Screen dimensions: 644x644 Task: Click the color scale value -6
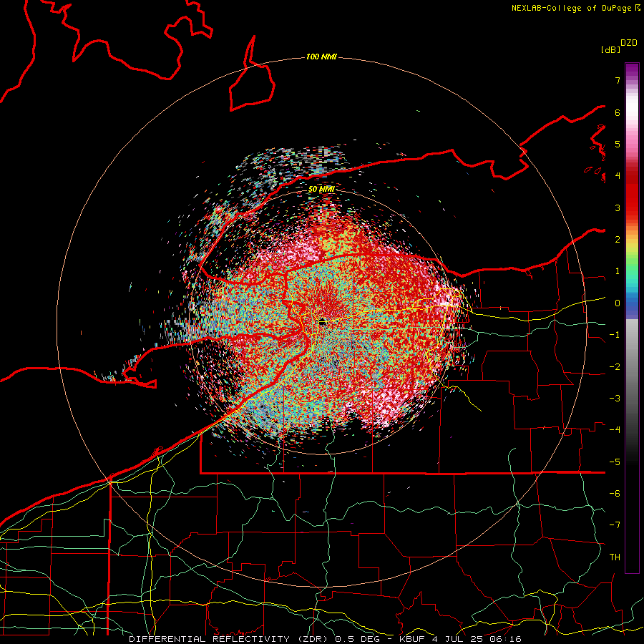point(615,494)
